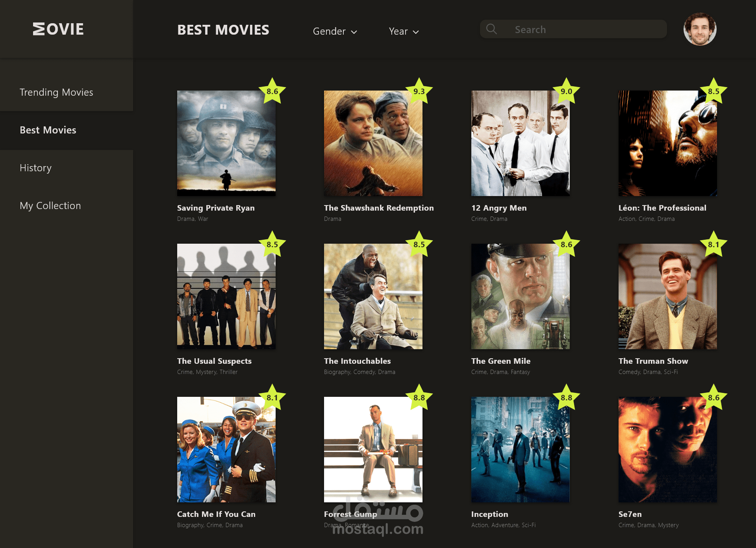Click the star rating on Se7en

click(x=713, y=397)
